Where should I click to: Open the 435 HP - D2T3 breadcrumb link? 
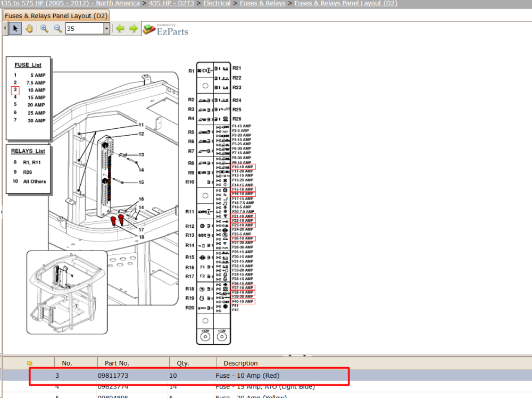(x=171, y=3)
